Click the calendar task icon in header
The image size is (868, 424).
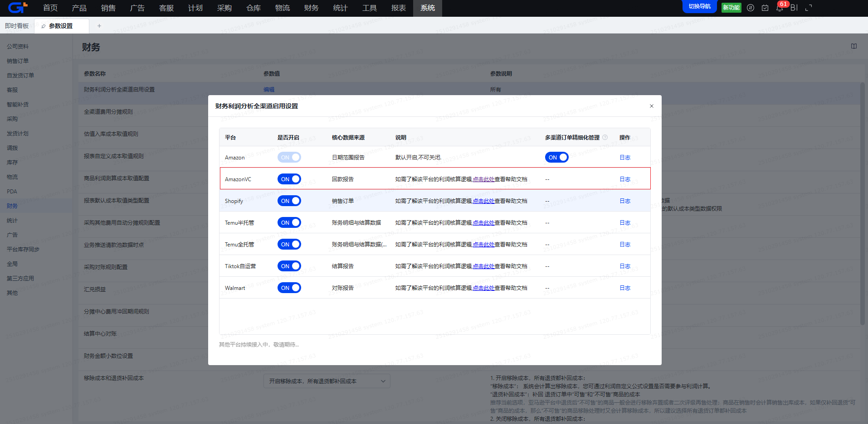765,8
